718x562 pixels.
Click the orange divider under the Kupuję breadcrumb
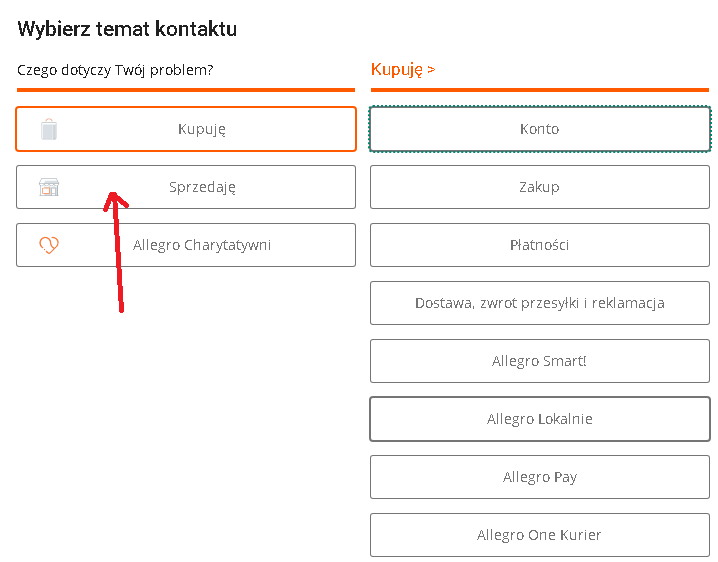tap(540, 90)
